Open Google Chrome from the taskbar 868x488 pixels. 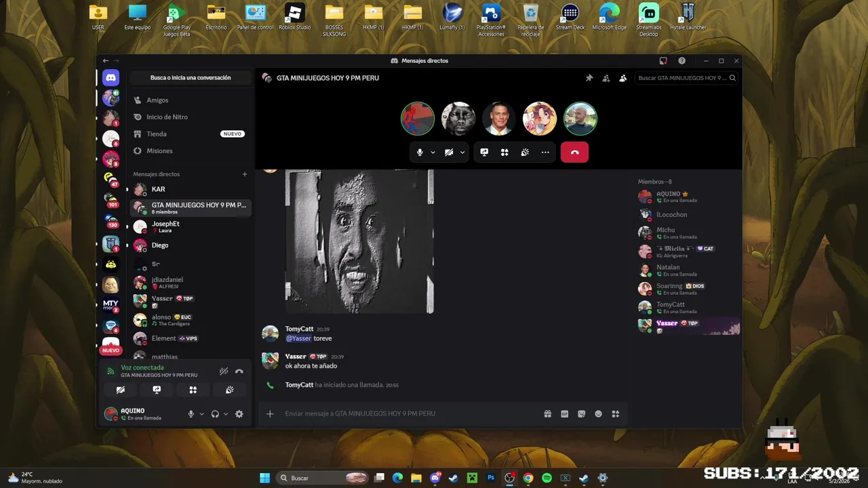click(528, 478)
